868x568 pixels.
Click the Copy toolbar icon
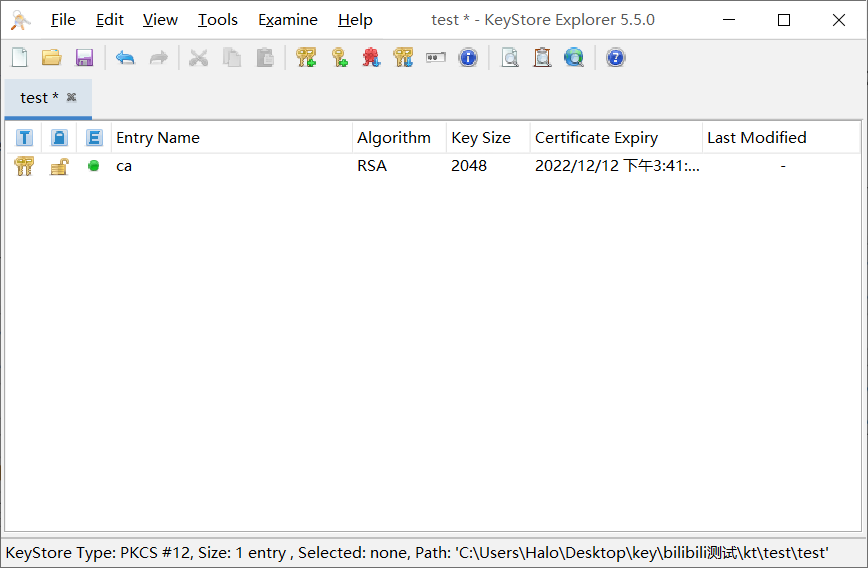[x=232, y=58]
